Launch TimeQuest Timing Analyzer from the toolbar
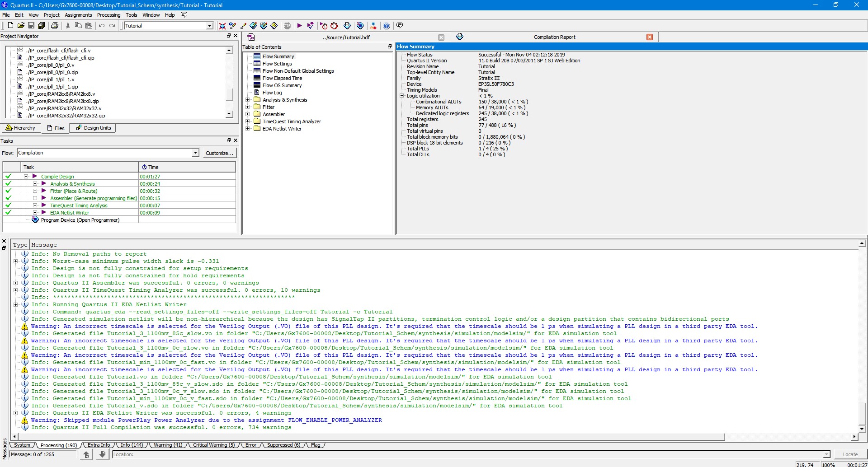The image size is (868, 467). 335,26
